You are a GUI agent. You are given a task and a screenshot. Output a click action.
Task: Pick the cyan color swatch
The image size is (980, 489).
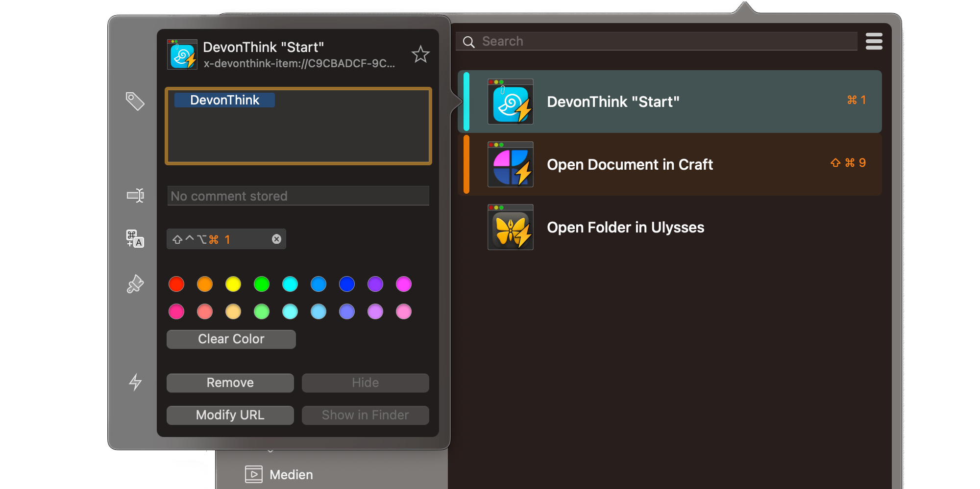coord(290,284)
